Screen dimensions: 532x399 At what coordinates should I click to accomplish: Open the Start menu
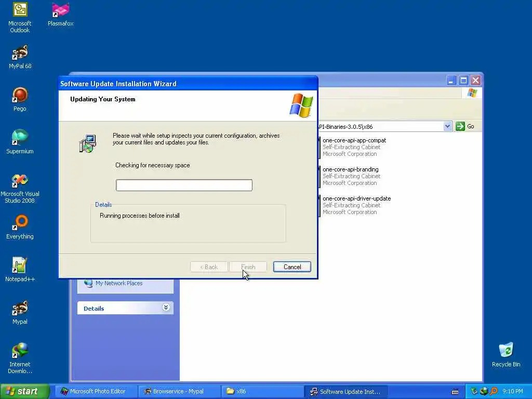[x=24, y=392]
